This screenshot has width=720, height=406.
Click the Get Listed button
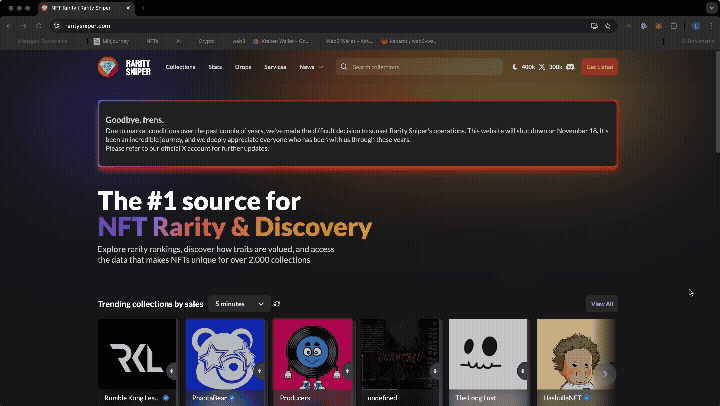point(599,67)
